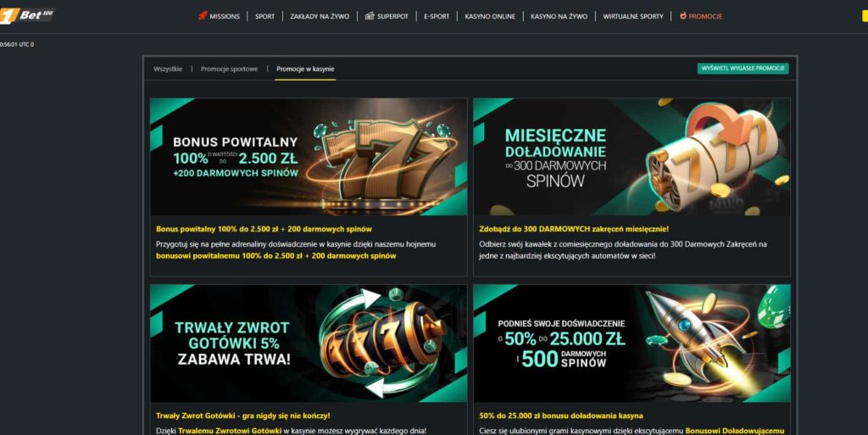868x435 pixels.
Task: Open Kasyno Online menu item
Action: 490,17
